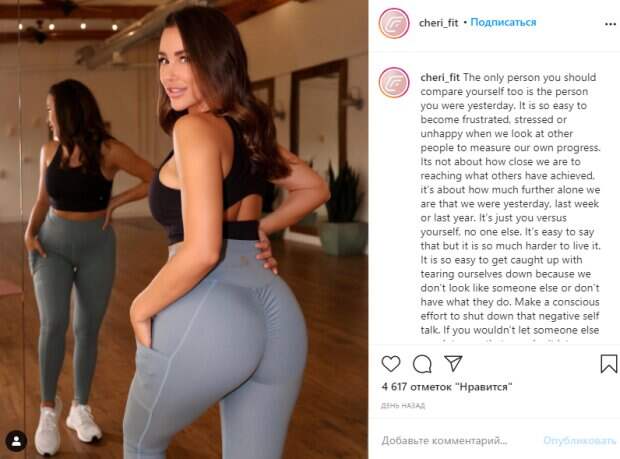Open the three-dots more options menu
This screenshot has height=459, width=620.
(x=610, y=24)
